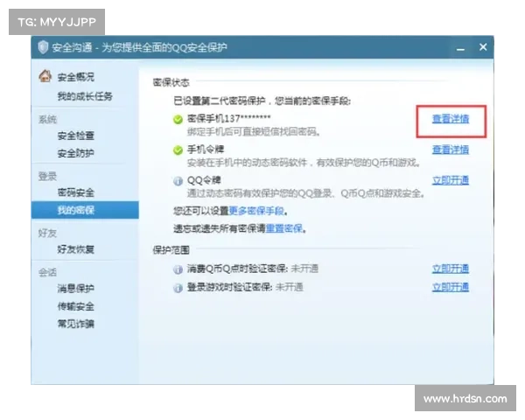This screenshot has width=525, height=420.
Task: Click the 登录 sidebar group label
Action: pos(47,177)
